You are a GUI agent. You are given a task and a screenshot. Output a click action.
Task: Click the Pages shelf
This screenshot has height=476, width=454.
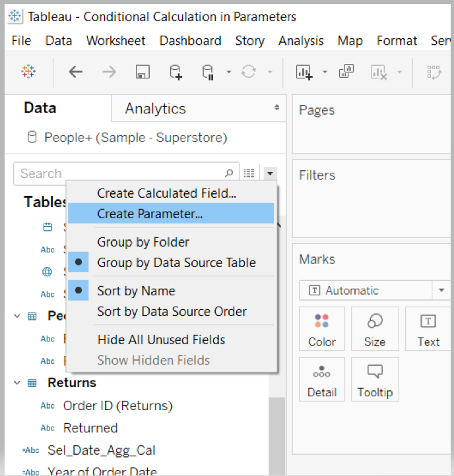pyautogui.click(x=372, y=124)
